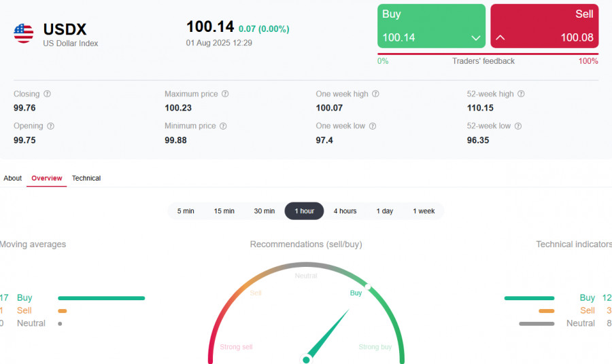Screen dimensions: 612x364
Task: Click the 52-week high value 110.15
Action: (480, 108)
